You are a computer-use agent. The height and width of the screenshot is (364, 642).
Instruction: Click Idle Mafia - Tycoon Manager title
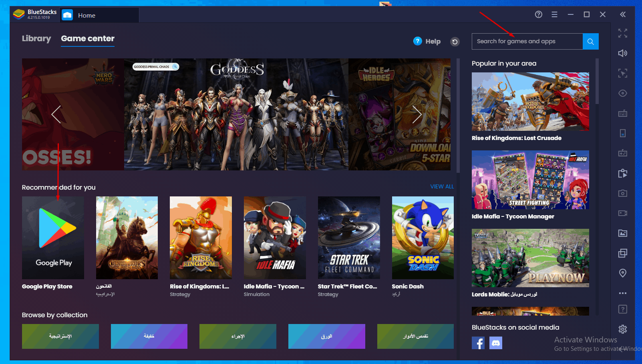[513, 216]
